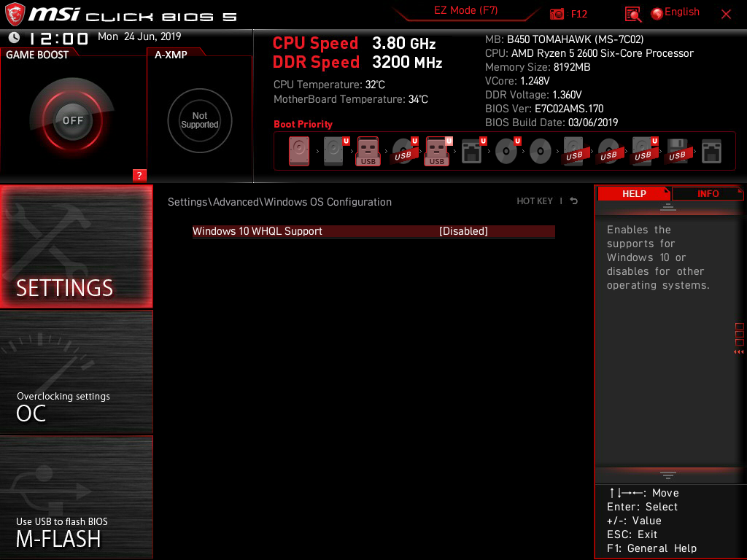Select the gray UEFI hard disk boot icon
747x560 pixels.
pos(336,151)
